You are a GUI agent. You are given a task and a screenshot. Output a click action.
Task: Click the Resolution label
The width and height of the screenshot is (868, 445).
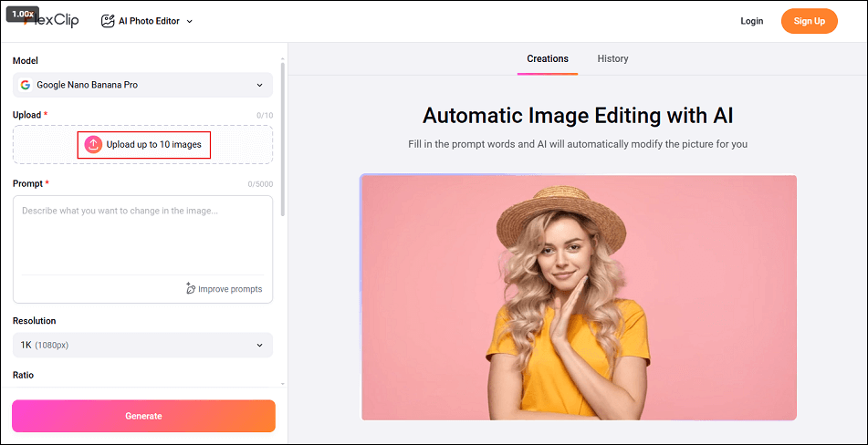pyautogui.click(x=35, y=321)
